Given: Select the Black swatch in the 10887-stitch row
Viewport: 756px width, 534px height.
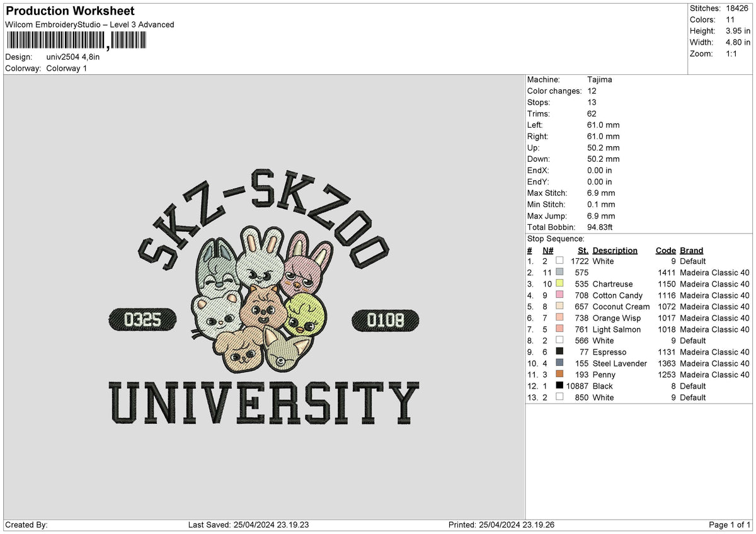Looking at the screenshot, I should pyautogui.click(x=559, y=385).
